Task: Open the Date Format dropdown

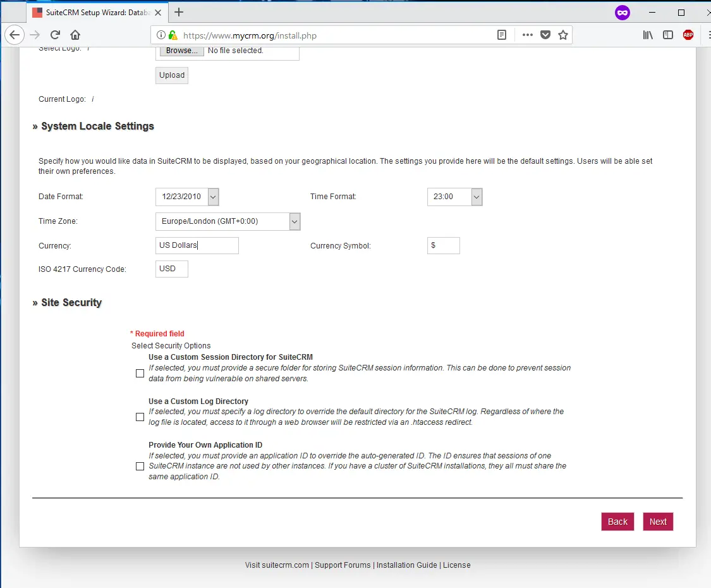Action: pos(187,197)
